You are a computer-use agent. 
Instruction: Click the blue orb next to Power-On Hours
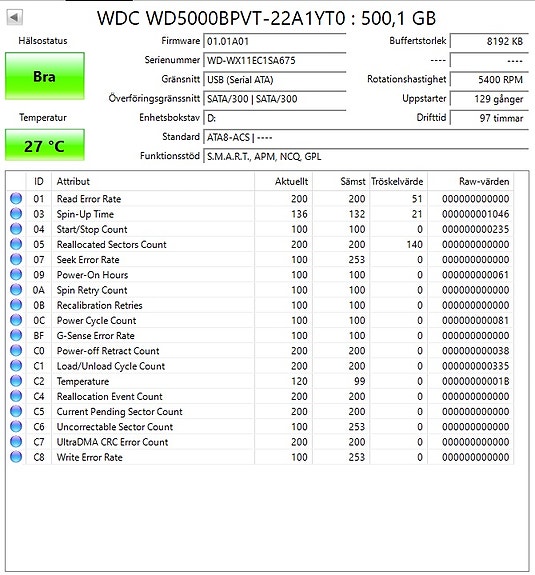(x=16, y=275)
